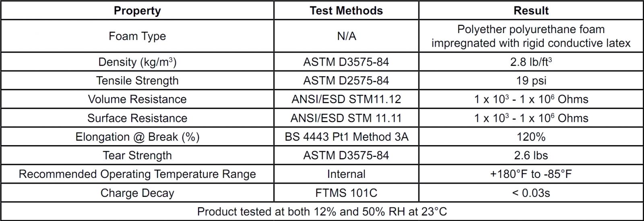The width and height of the screenshot is (644, 221).
Task: Select the Recommended Operating Temperature Range cell
Action: point(137,174)
